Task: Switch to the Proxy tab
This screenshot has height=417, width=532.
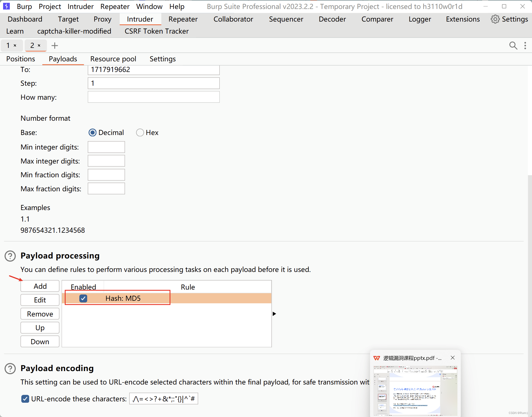Action: click(102, 19)
